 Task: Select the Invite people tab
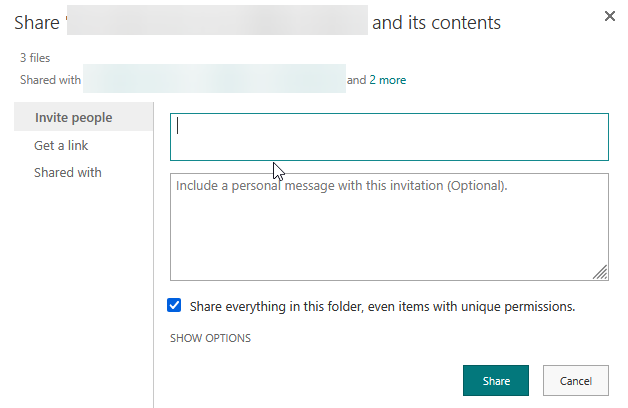[73, 118]
